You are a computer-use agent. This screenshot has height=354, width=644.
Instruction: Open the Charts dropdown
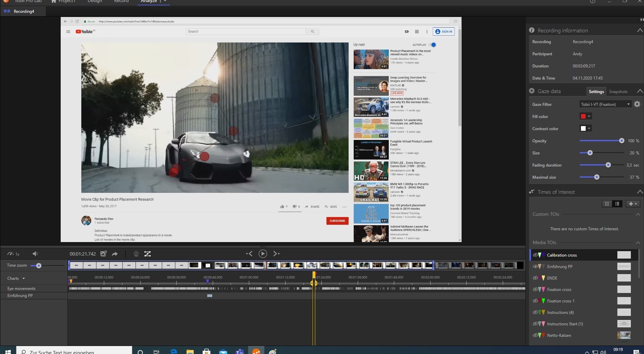(x=16, y=278)
